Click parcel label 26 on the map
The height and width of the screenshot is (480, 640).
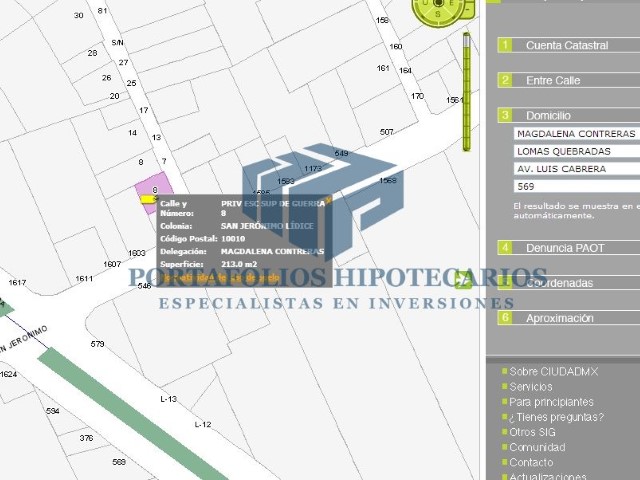(107, 78)
